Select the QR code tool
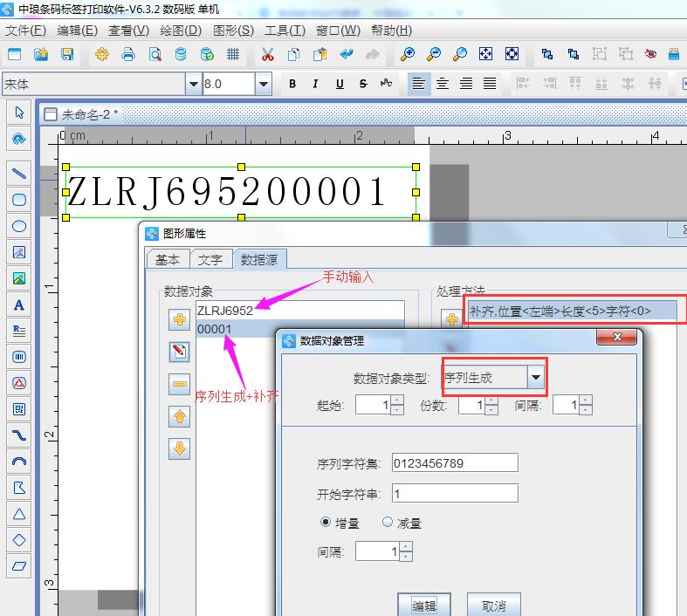The width and height of the screenshot is (687, 616). tap(19, 409)
